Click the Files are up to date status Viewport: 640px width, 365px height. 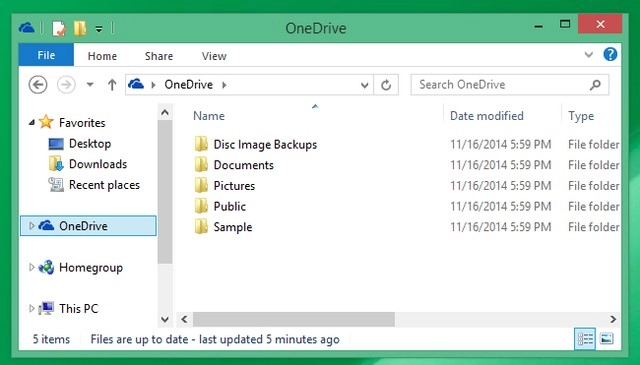coord(215,339)
